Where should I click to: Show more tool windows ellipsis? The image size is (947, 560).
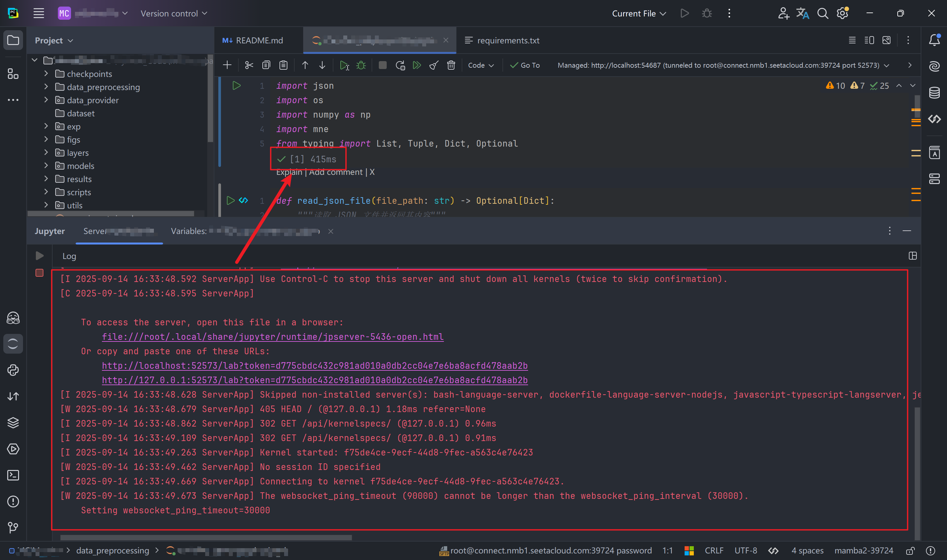click(x=13, y=100)
